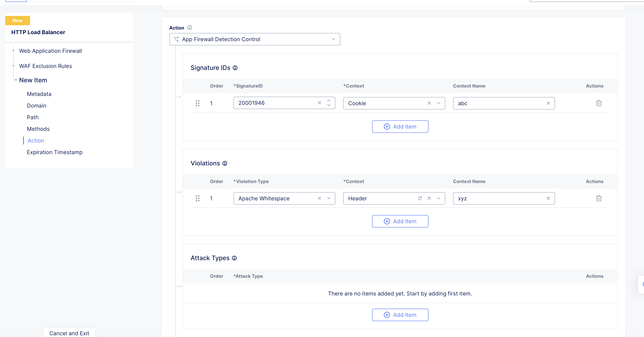The height and width of the screenshot is (337, 644).
Task: Delete the Apache Whitespace violation row
Action: pyautogui.click(x=599, y=198)
